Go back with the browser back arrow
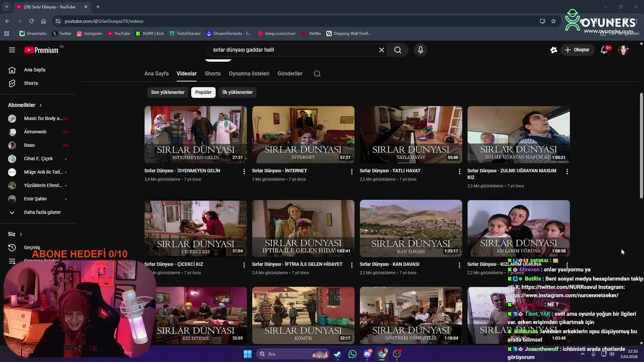This screenshot has height=362, width=644. [7, 21]
